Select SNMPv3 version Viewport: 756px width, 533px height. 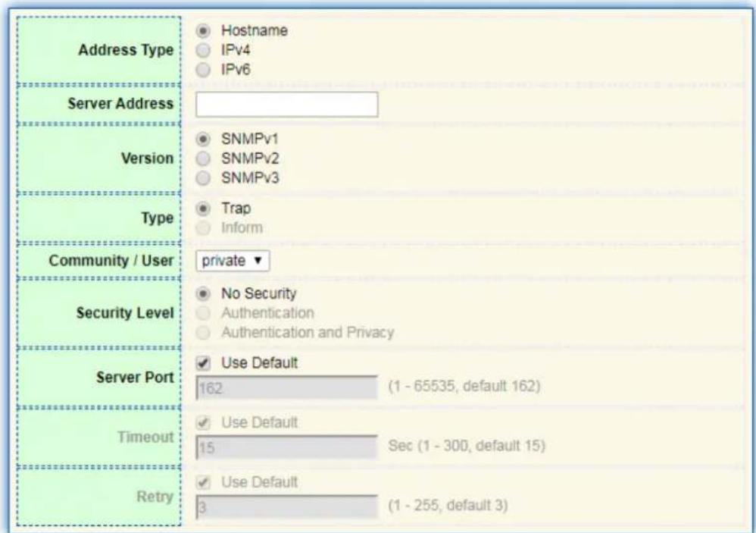tap(203, 178)
